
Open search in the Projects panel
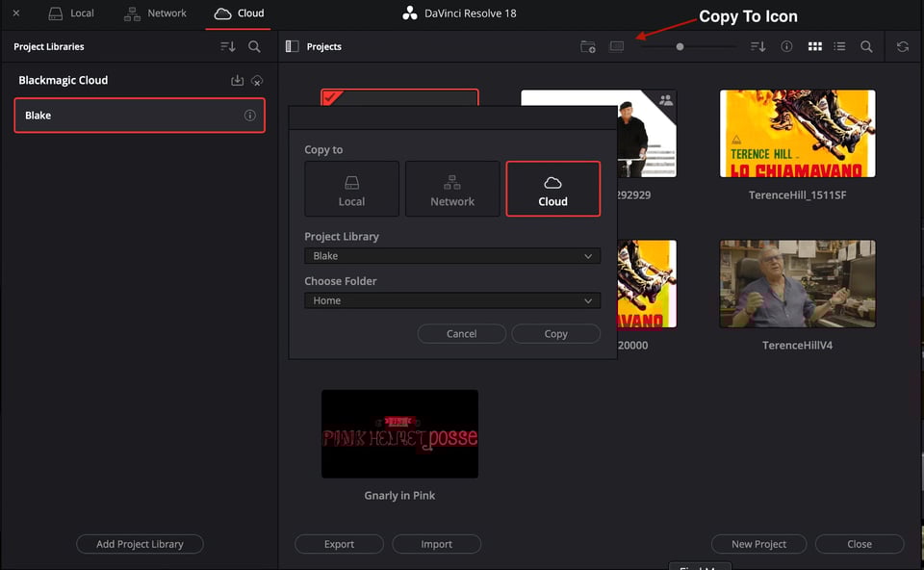(865, 45)
